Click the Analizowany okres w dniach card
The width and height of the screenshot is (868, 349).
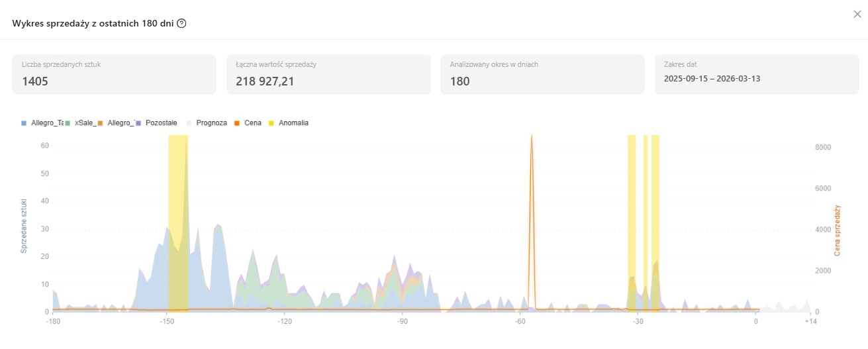point(542,74)
